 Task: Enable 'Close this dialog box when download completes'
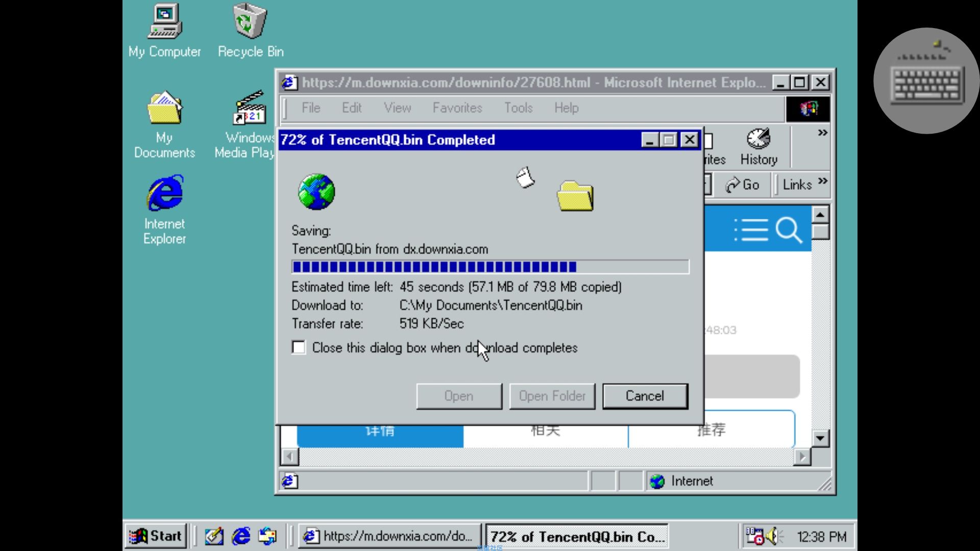(299, 347)
